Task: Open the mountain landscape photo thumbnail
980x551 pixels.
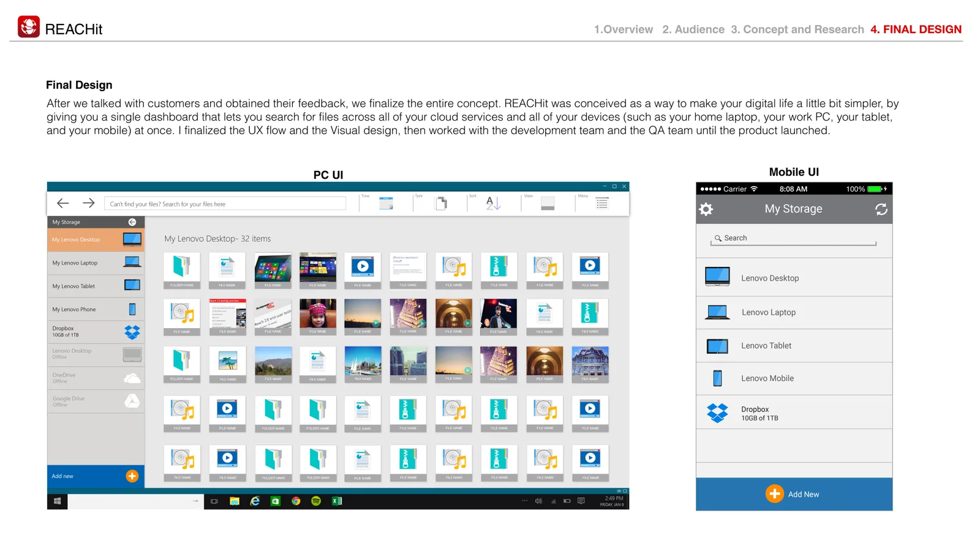Action: (273, 365)
